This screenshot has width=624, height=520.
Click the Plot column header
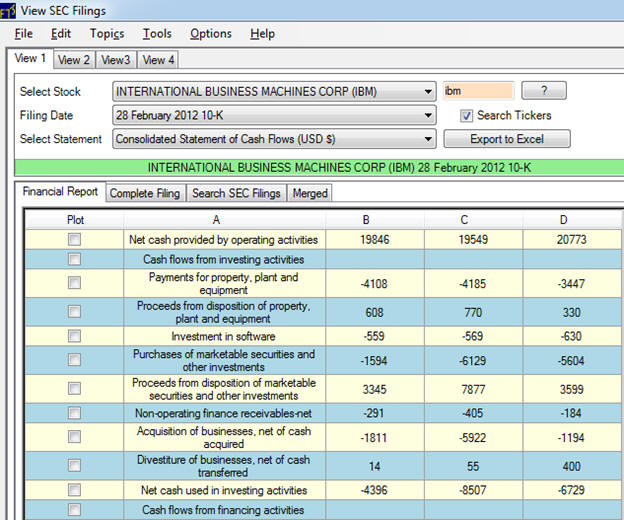[x=75, y=220]
